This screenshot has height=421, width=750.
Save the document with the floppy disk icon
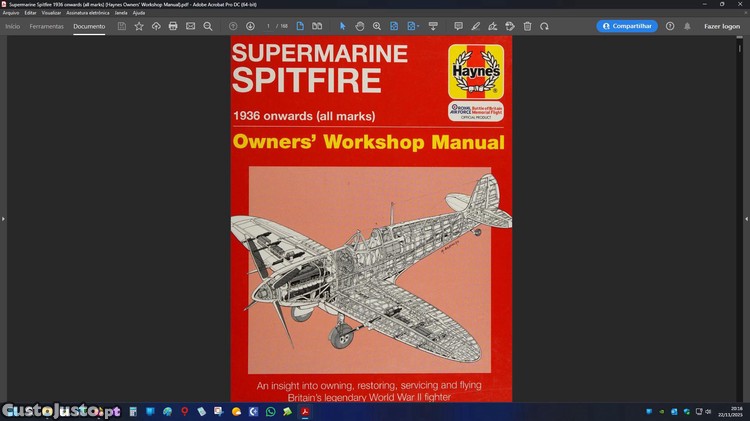[x=122, y=26]
